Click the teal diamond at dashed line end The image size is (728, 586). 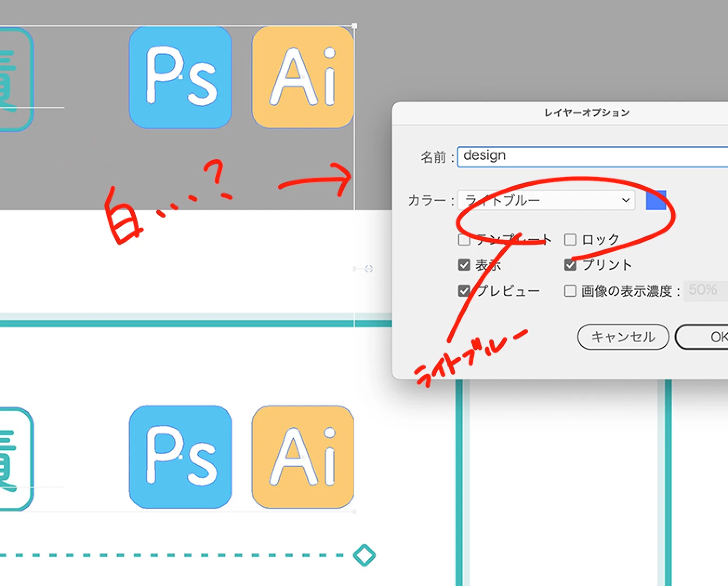(364, 555)
